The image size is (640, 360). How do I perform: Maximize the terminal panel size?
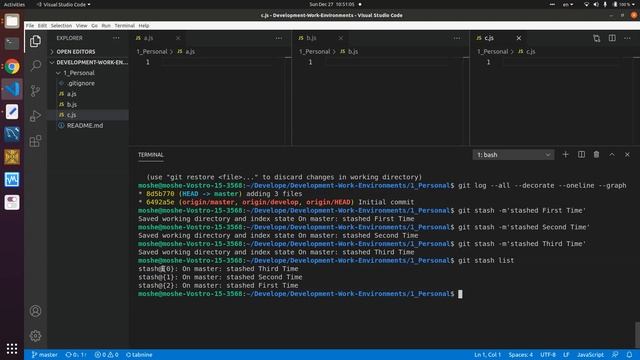[612, 155]
